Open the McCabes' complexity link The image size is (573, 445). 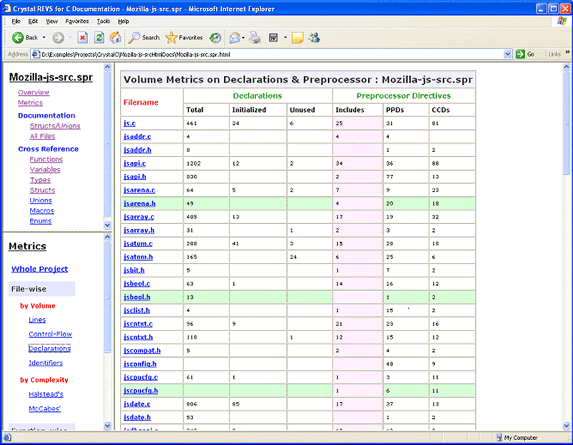tap(45, 408)
